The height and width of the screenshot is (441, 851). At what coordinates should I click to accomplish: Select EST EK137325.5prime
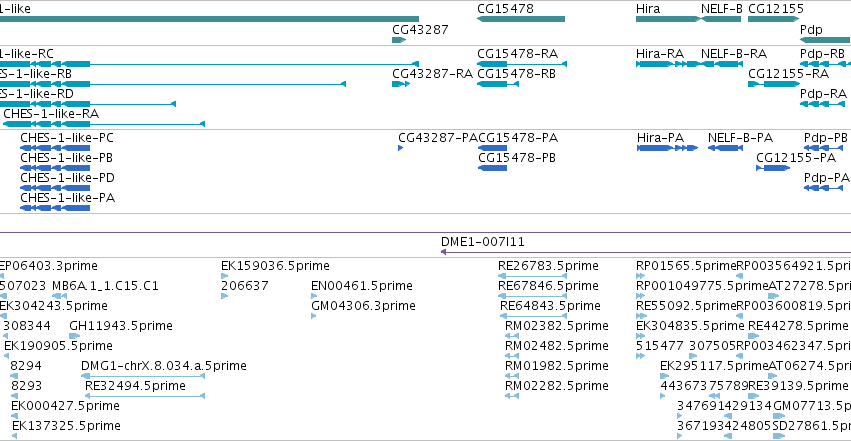(x=14, y=437)
